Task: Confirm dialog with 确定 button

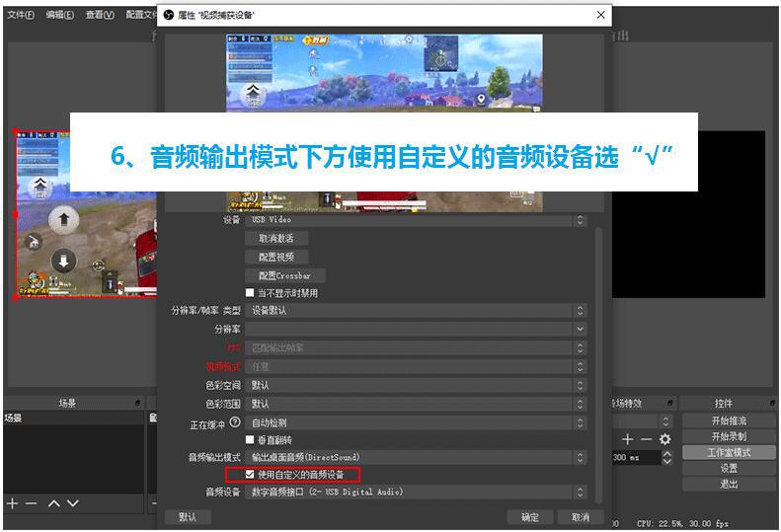Action: coord(530,517)
